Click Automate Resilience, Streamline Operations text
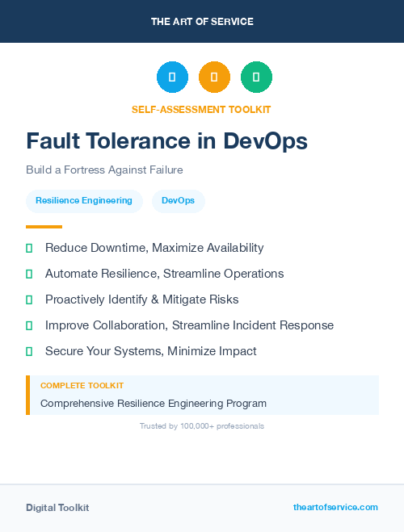Viewport: 404px width, 532px height. [165, 274]
